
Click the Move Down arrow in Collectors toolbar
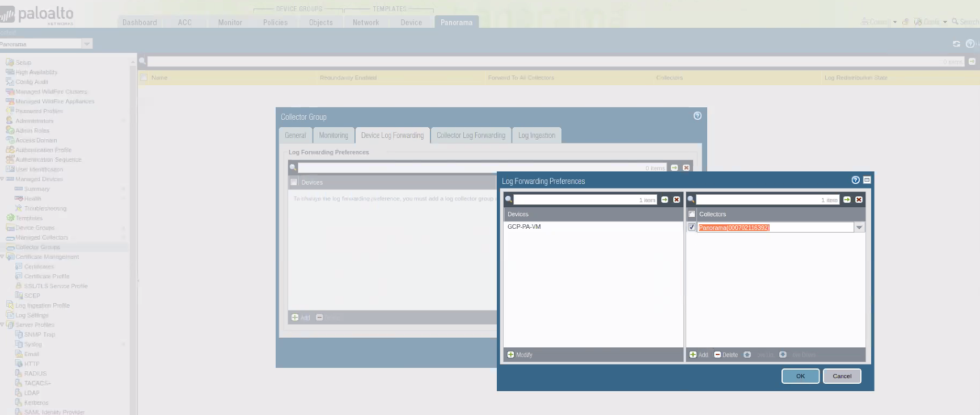[783, 355]
